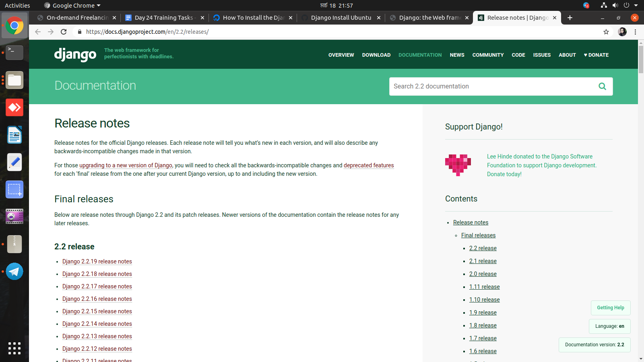This screenshot has height=362, width=644.
Task: Bookmark this page with the star
Action: tap(606, 32)
